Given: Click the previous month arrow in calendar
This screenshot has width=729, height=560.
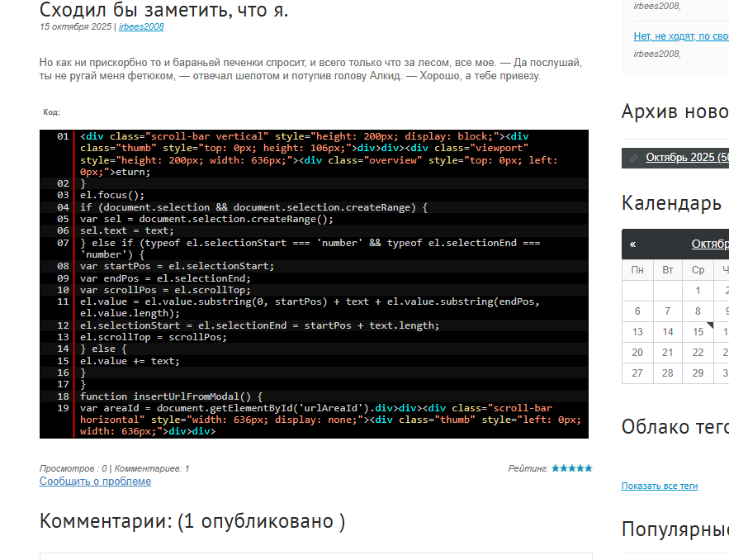Looking at the screenshot, I should (x=633, y=244).
